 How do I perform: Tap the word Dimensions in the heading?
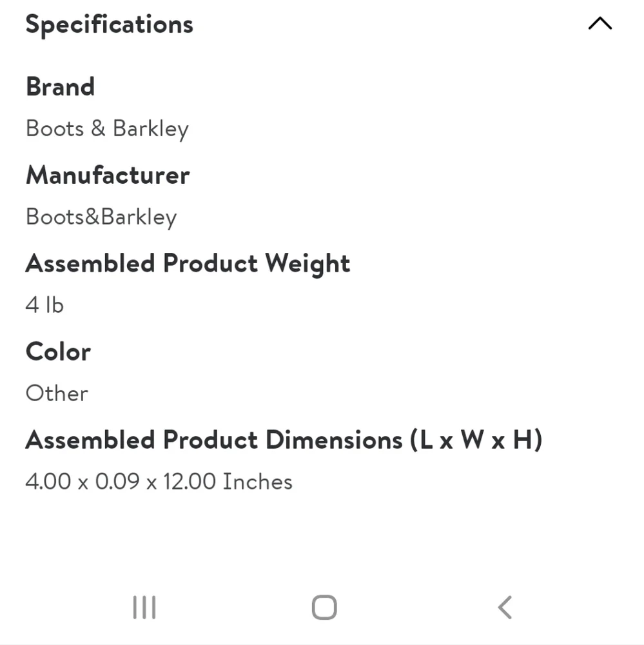pos(334,440)
